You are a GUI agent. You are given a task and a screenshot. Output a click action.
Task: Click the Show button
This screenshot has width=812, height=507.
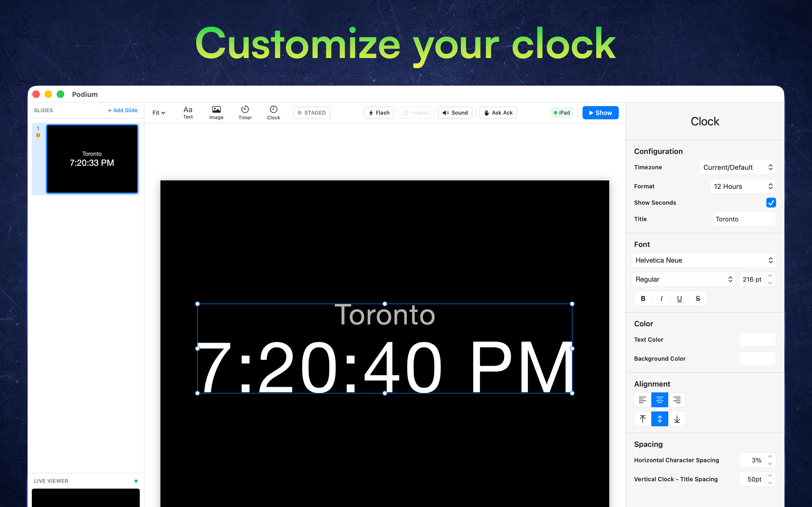pyautogui.click(x=600, y=113)
